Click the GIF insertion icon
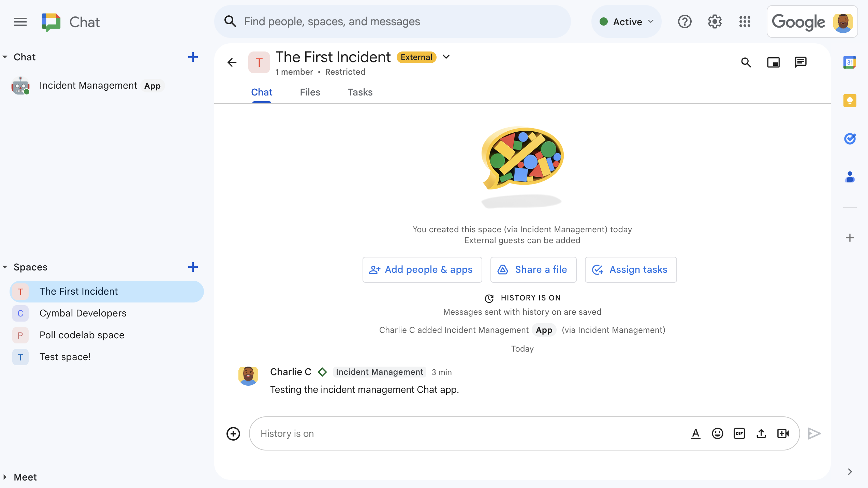The image size is (868, 488). [x=739, y=433]
